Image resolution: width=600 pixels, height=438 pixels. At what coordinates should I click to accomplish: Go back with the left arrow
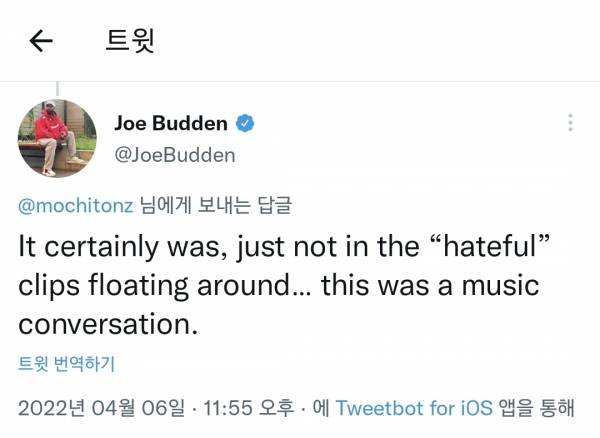coord(41,41)
